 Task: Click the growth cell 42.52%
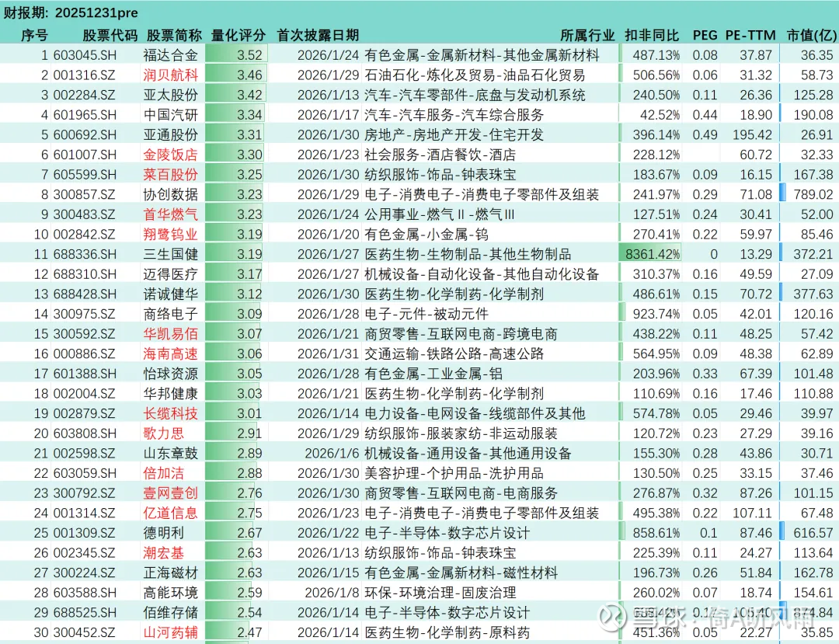click(x=660, y=115)
